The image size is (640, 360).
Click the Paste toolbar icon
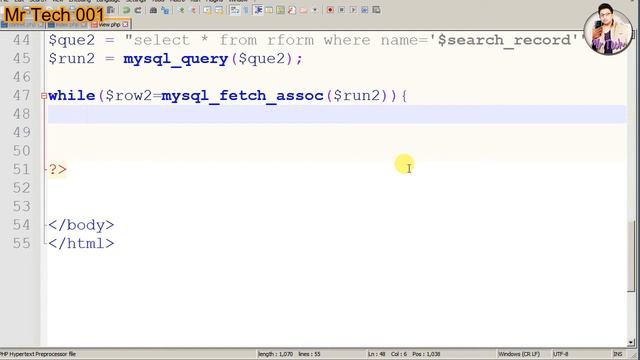point(111,10)
